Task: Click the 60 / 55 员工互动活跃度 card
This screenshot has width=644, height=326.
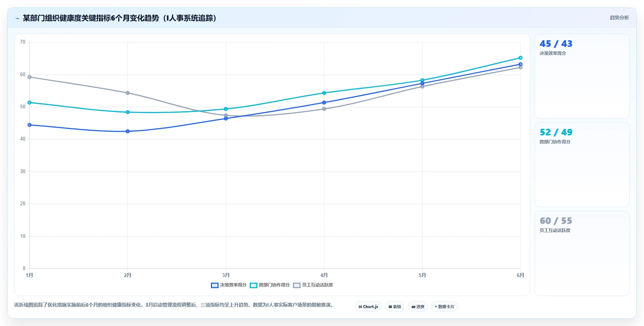Action: 582,253
